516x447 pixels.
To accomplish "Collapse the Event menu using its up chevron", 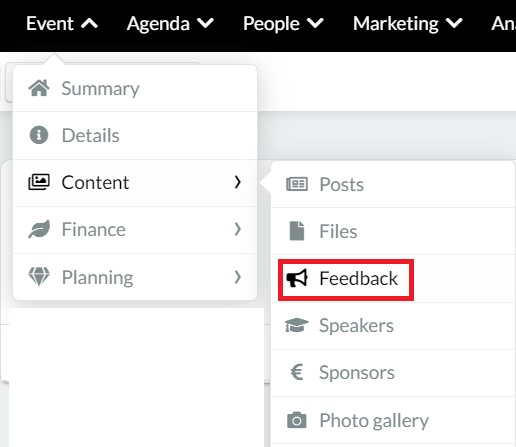I will [x=89, y=23].
